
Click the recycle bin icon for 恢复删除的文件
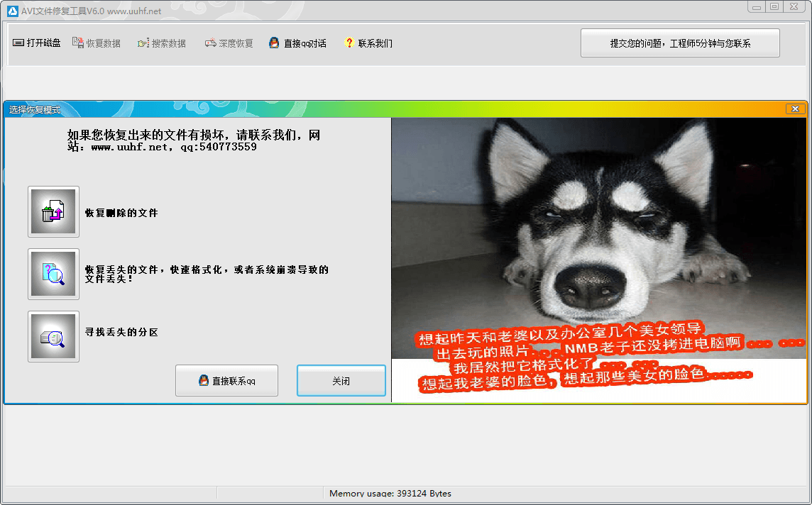53,212
